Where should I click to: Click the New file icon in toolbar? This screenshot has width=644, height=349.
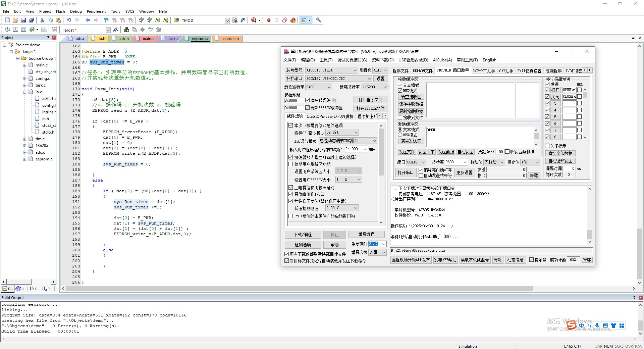[x=7, y=20]
